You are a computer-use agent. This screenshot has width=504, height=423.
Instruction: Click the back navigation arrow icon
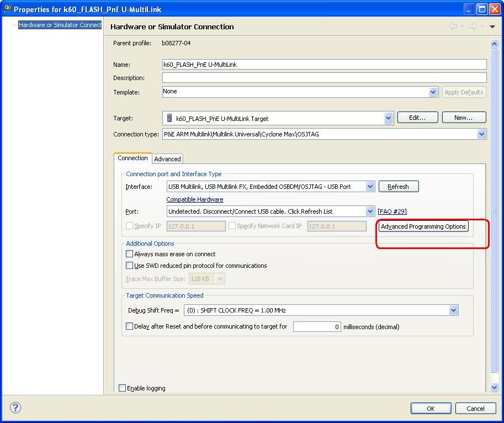pos(453,27)
